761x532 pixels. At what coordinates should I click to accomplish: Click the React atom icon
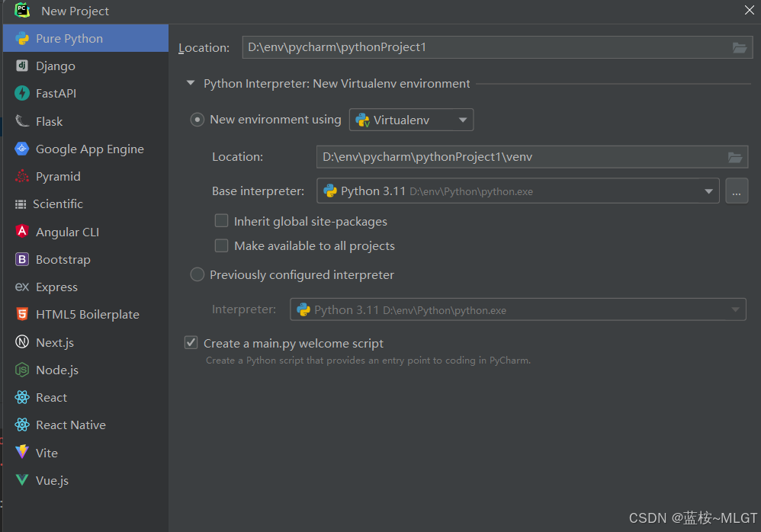click(x=22, y=397)
